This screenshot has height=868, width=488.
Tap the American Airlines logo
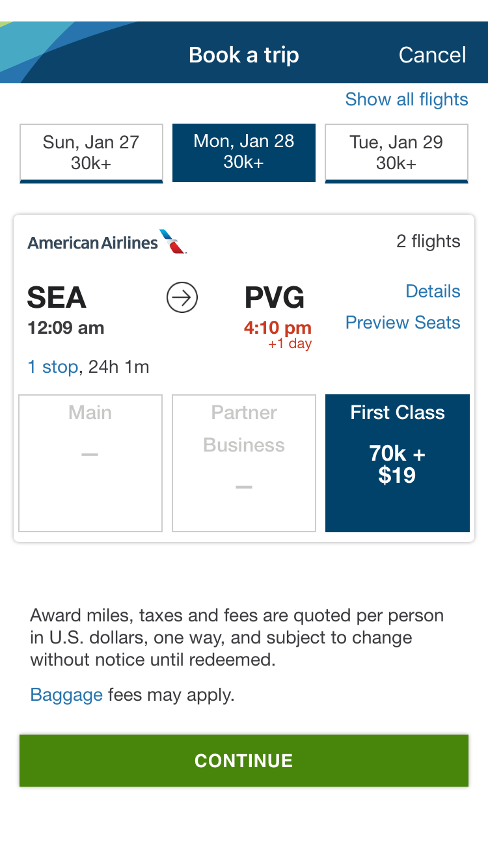[x=107, y=242]
